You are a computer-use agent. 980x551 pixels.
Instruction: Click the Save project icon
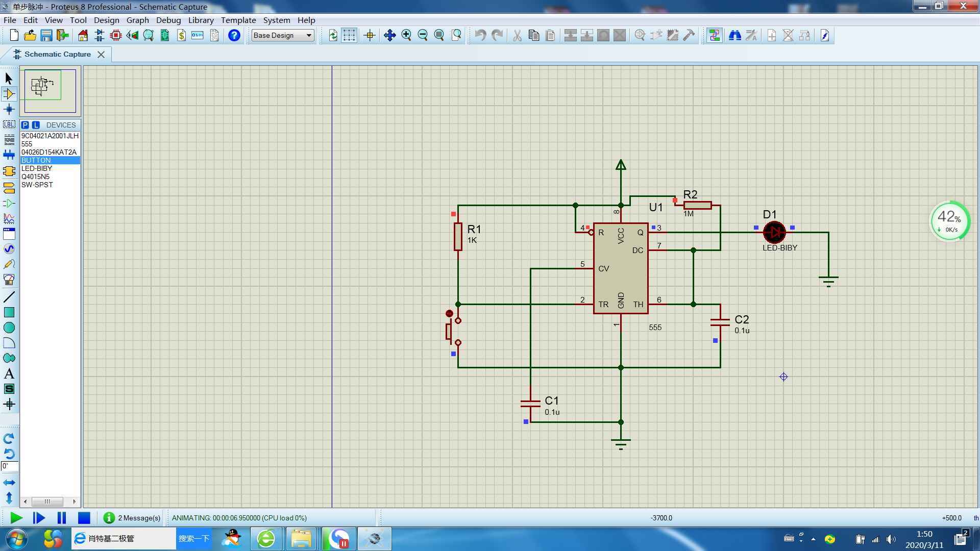[46, 35]
